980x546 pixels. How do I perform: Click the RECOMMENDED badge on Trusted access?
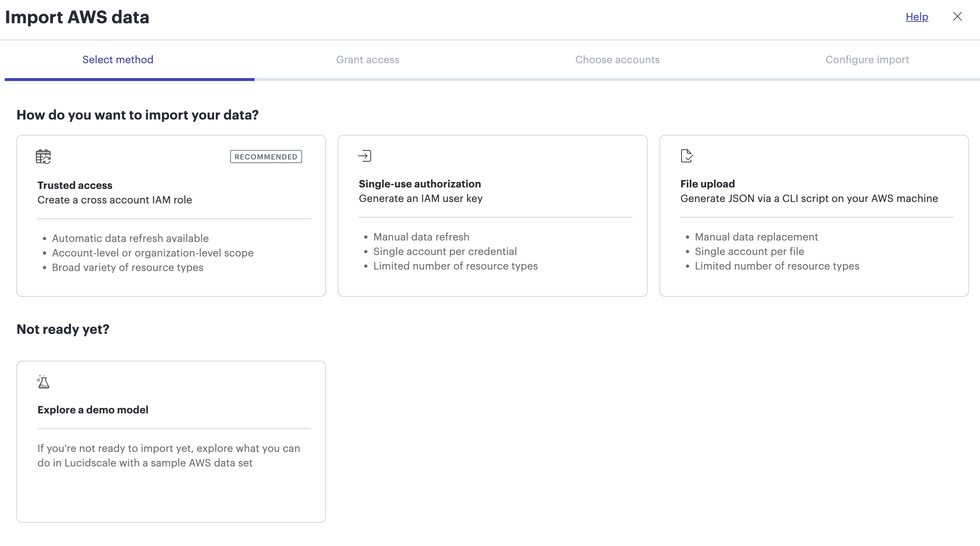(x=266, y=156)
